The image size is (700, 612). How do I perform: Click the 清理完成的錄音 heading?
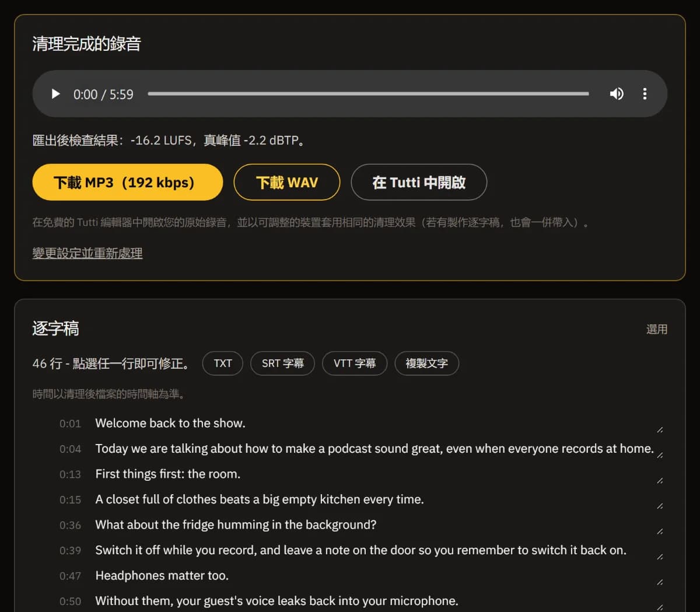coord(86,44)
